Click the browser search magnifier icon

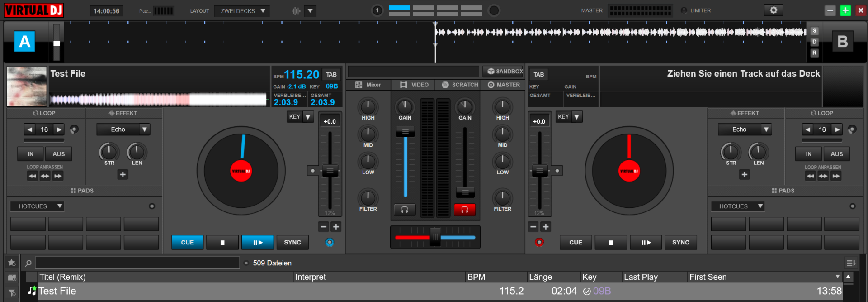(28, 263)
